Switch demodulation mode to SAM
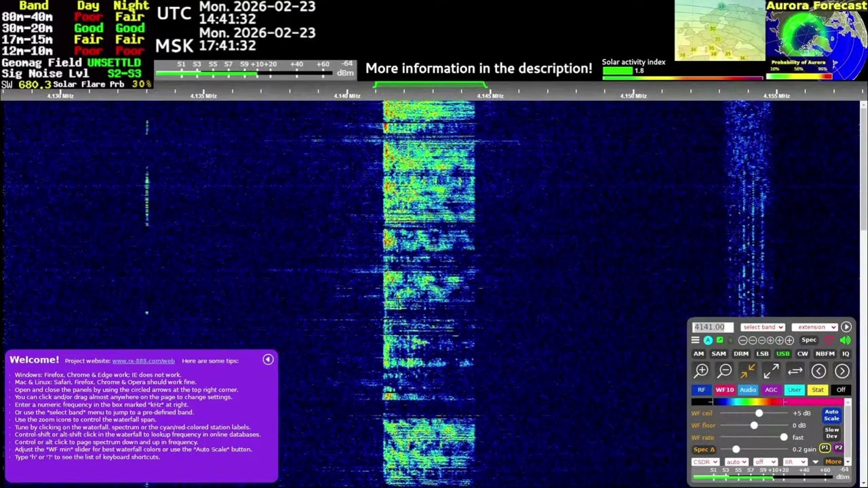The width and height of the screenshot is (868, 488). (719, 354)
